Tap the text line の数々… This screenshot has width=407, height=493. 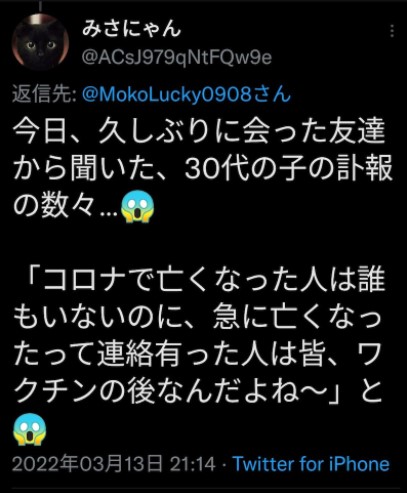point(65,206)
